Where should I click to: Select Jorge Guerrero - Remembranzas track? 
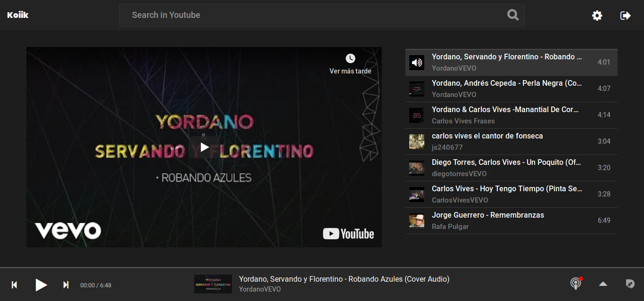click(512, 221)
